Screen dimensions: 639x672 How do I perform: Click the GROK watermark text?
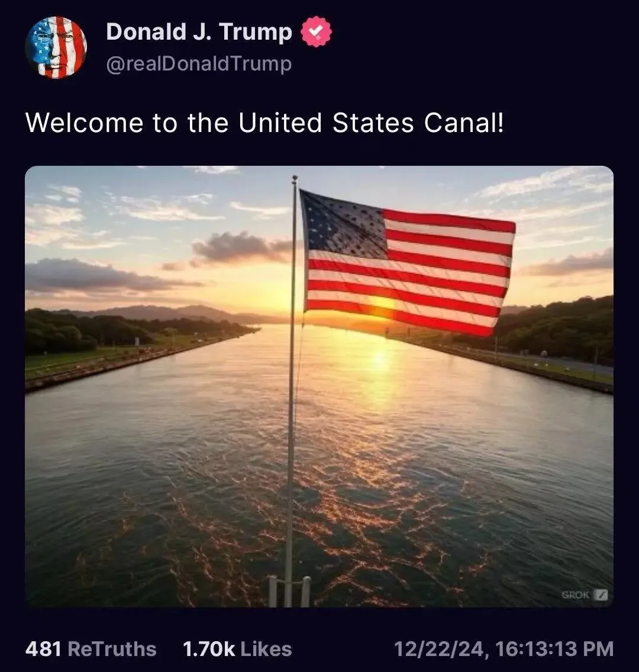coord(575,595)
